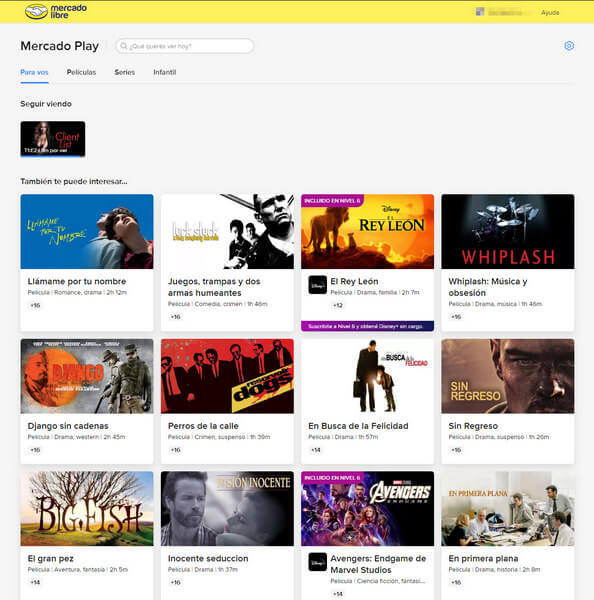Click the Disney+ icon beside Avengers: Endgame
Viewport: 594px width, 600px height.
(x=318, y=562)
